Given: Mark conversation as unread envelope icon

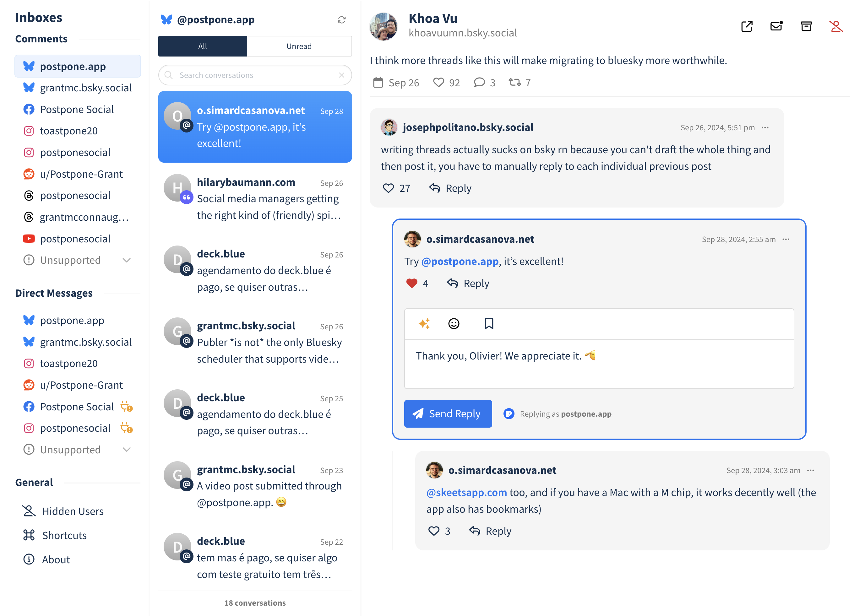Looking at the screenshot, I should [776, 26].
